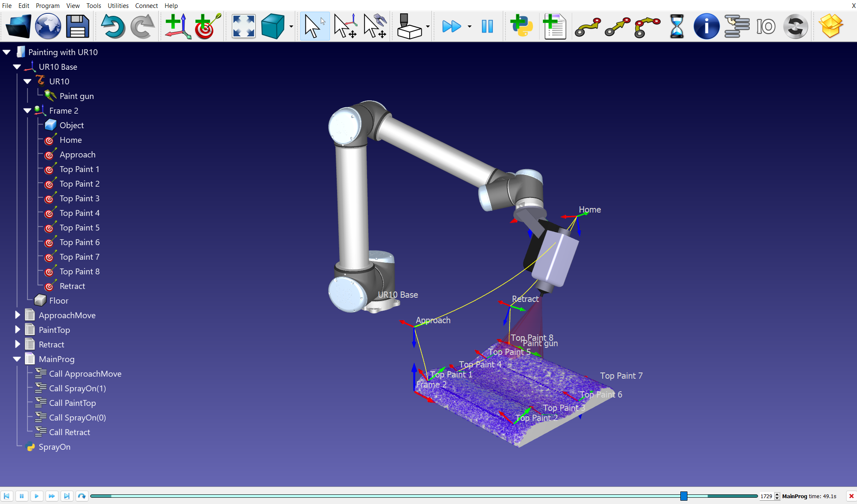Select the Top Paint 4 target
857x504 pixels.
click(79, 213)
